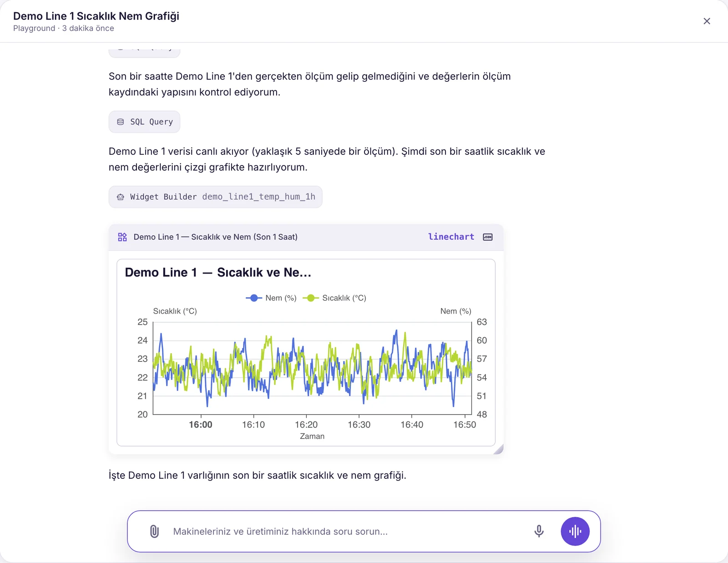Open the JSON view icon of the widget
728x563 pixels.
pyautogui.click(x=488, y=237)
